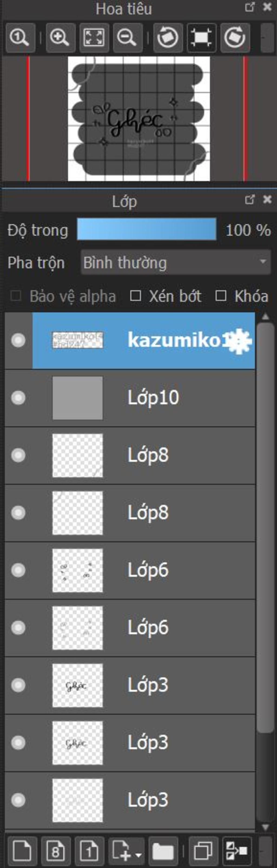Image resolution: width=277 pixels, height=868 pixels.
Task: Set opacity with the Độ trong slider
Action: [x=147, y=229]
